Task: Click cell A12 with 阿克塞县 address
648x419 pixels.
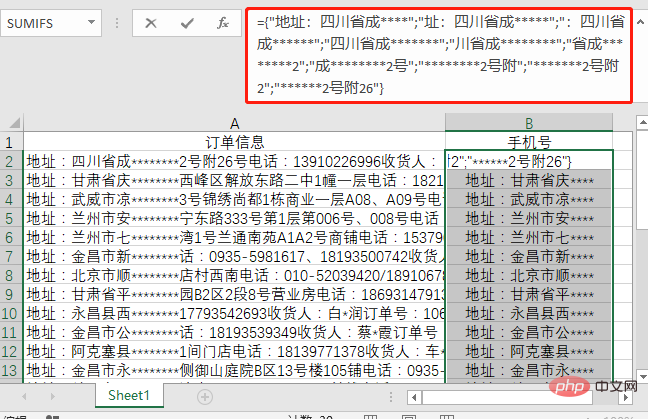Action: click(234, 351)
